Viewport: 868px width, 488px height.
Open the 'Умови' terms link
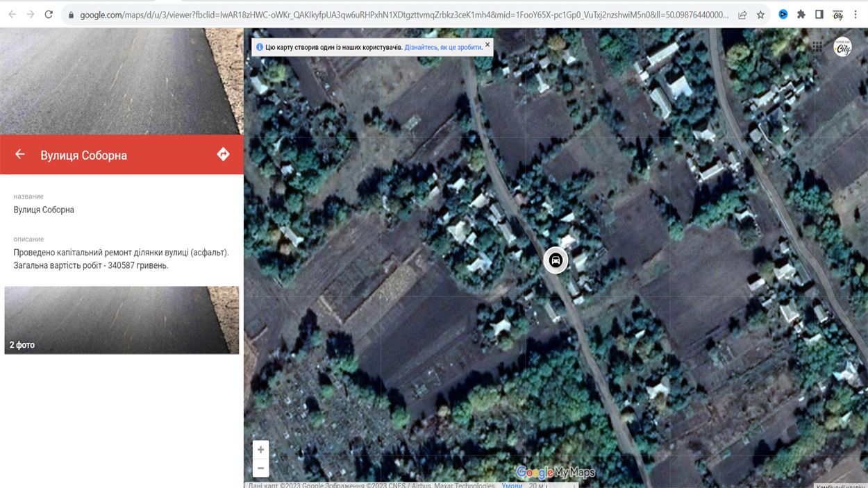[512, 485]
